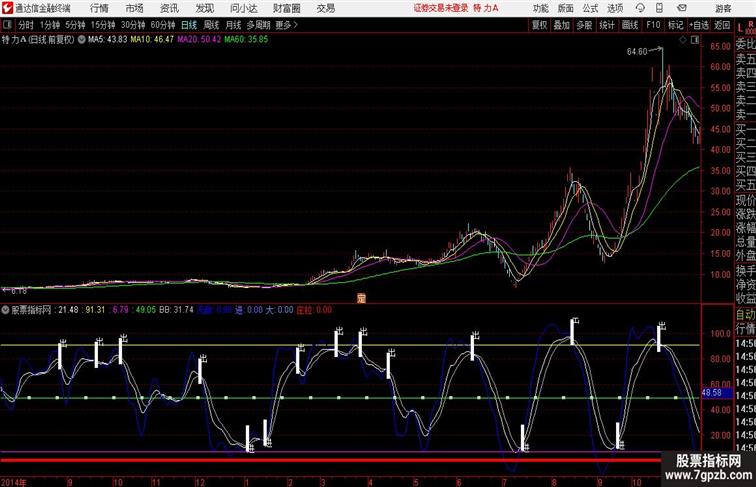Screen dimensions: 756x487
Task: Click the 证券交易未登录 status link
Action: click(x=441, y=8)
